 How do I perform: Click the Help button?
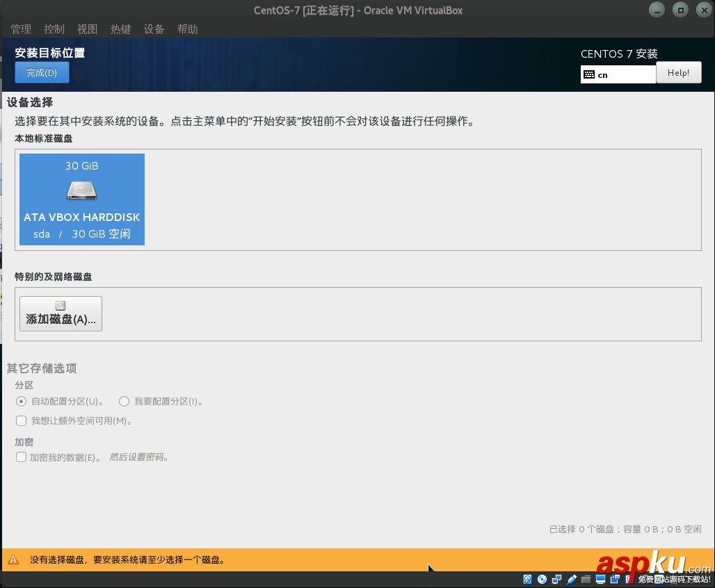tap(679, 72)
